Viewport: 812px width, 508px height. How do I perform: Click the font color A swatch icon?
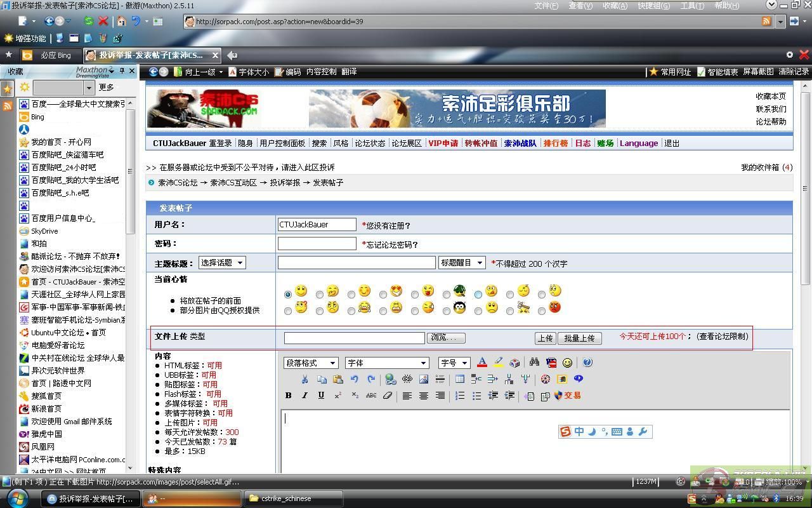tap(481, 363)
